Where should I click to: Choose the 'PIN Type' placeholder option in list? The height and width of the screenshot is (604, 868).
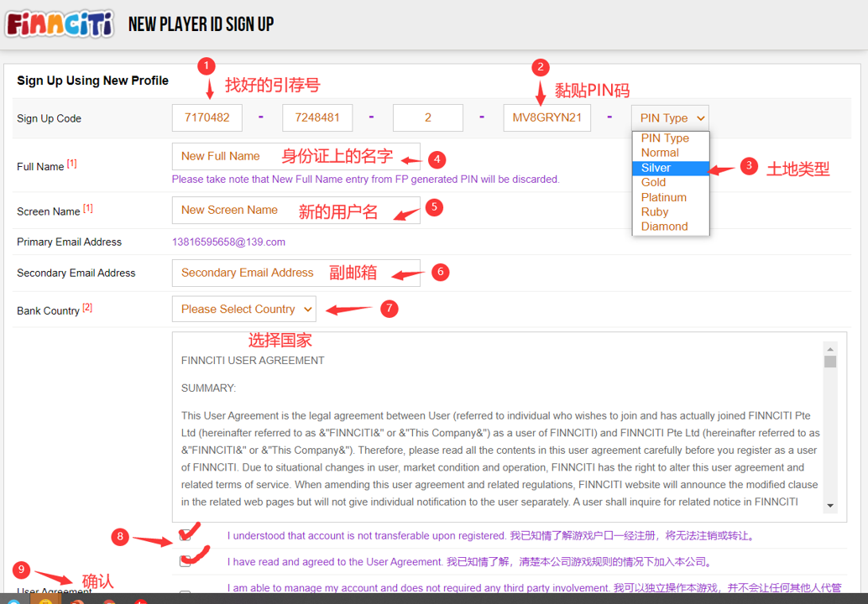(671, 138)
